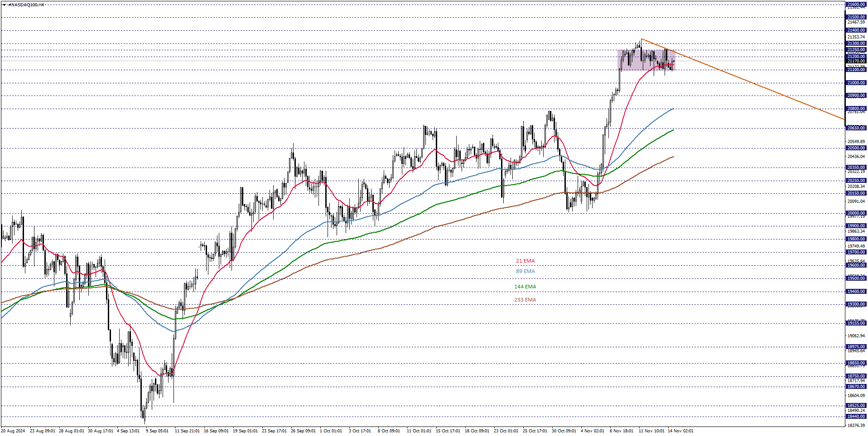The height and width of the screenshot is (436, 868).
Task: Click the 18975.00 price level label
Action: click(x=856, y=347)
